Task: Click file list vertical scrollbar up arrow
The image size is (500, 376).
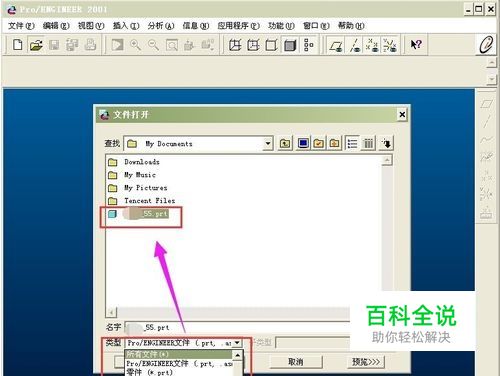Action: tap(387, 161)
